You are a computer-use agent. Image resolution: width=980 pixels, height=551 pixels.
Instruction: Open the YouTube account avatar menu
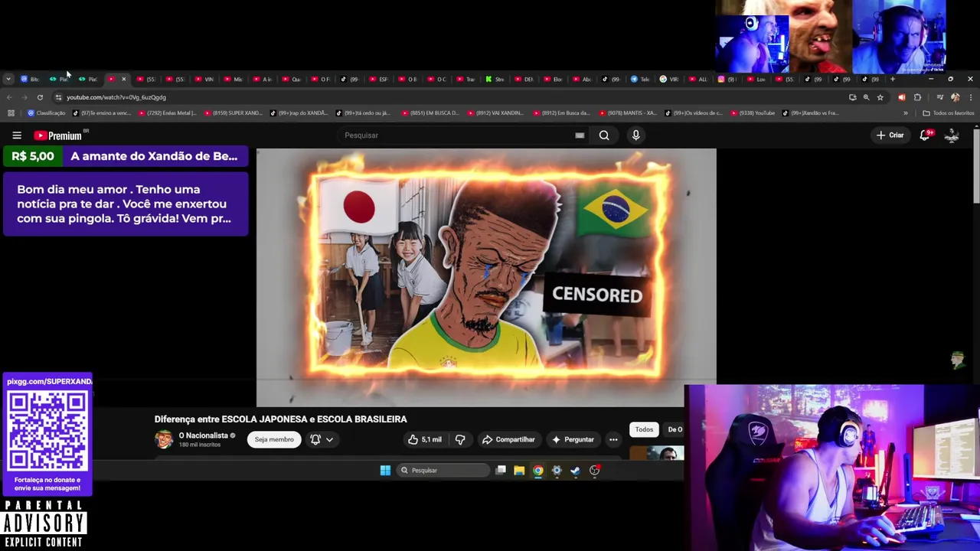pos(952,135)
